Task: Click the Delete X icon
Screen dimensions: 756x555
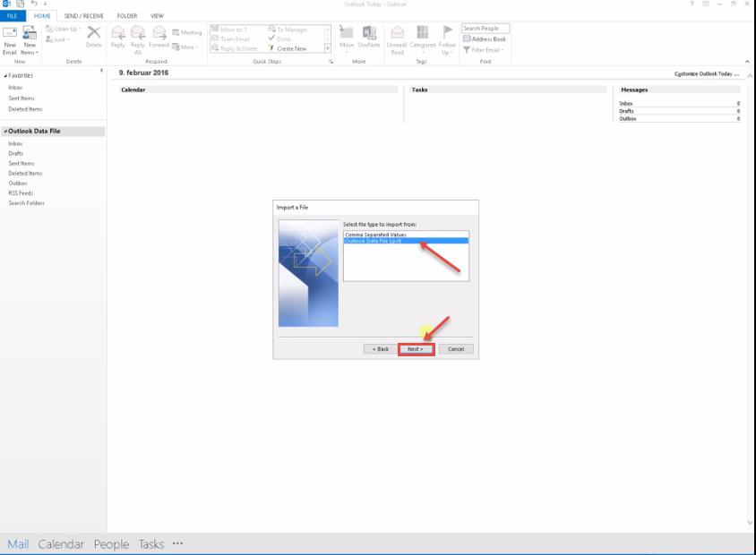Action: (x=93, y=33)
